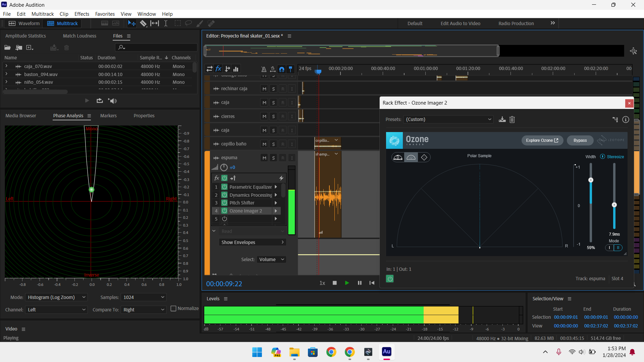
Task: Save effect preset icon in Ozone rack
Action: coord(502,120)
